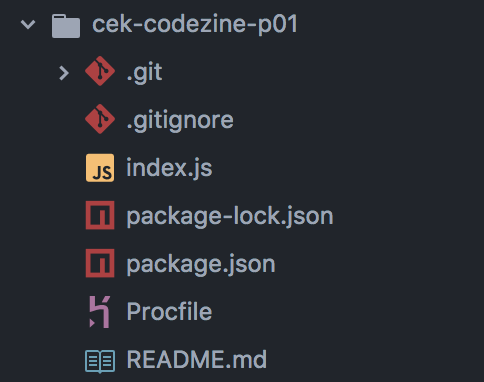Screen dimensions: 484x382
Task: Open the .gitignore file
Action: coord(180,121)
